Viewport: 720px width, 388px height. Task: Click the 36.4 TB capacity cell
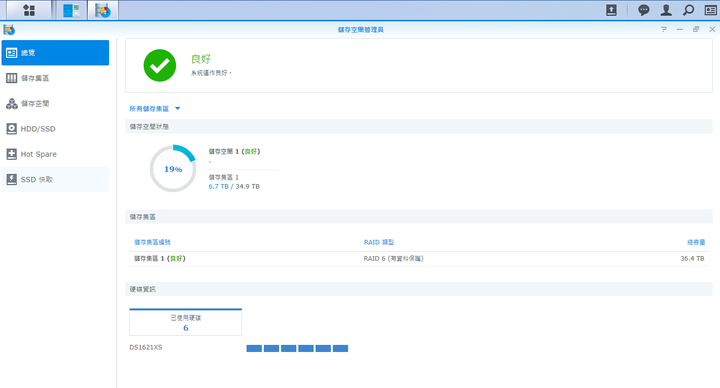(x=692, y=259)
